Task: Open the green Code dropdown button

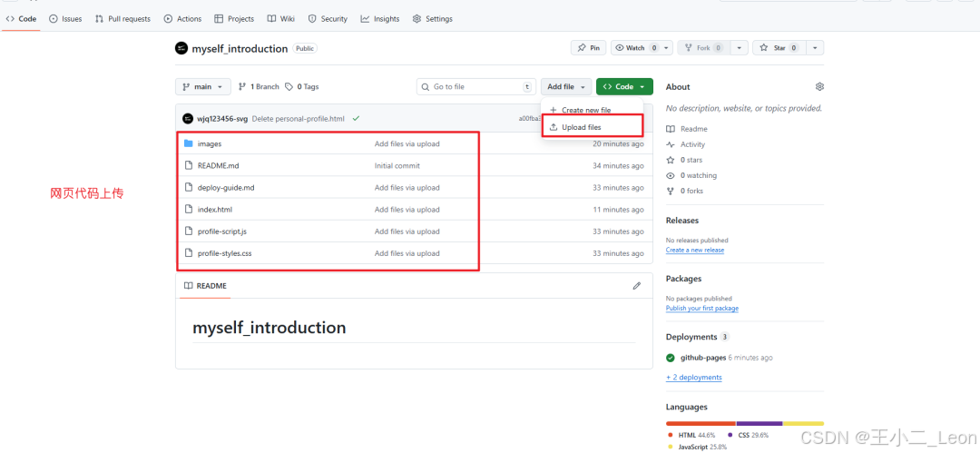Action: point(624,87)
